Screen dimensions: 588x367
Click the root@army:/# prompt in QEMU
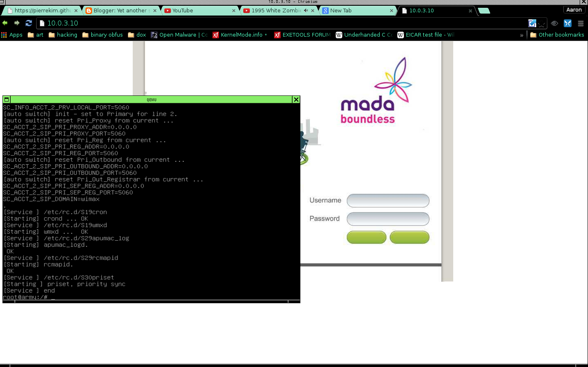(25, 297)
